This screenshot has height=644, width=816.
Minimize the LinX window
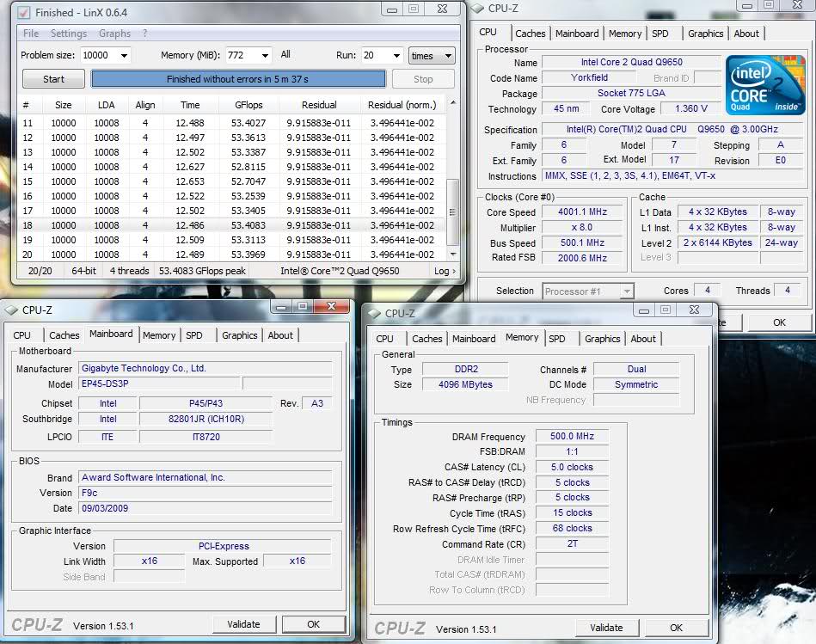pyautogui.click(x=392, y=9)
